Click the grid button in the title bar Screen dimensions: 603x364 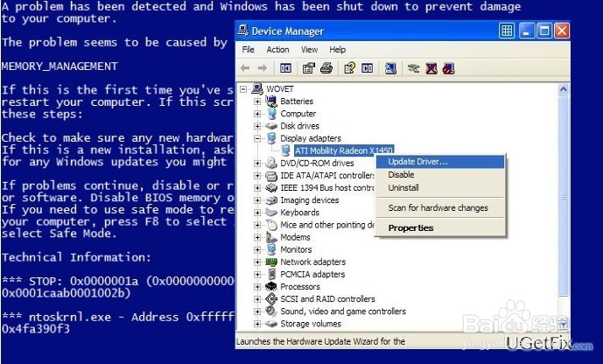(x=507, y=31)
